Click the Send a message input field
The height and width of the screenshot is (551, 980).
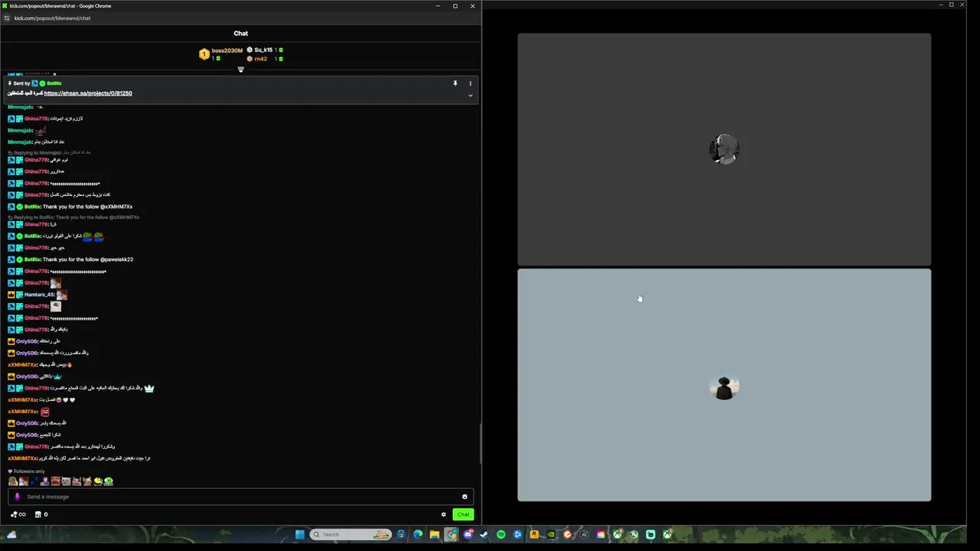click(240, 497)
